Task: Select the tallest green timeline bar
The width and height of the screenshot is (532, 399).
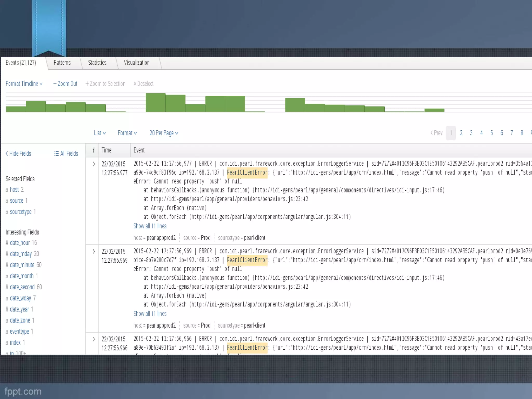Action: [155, 103]
